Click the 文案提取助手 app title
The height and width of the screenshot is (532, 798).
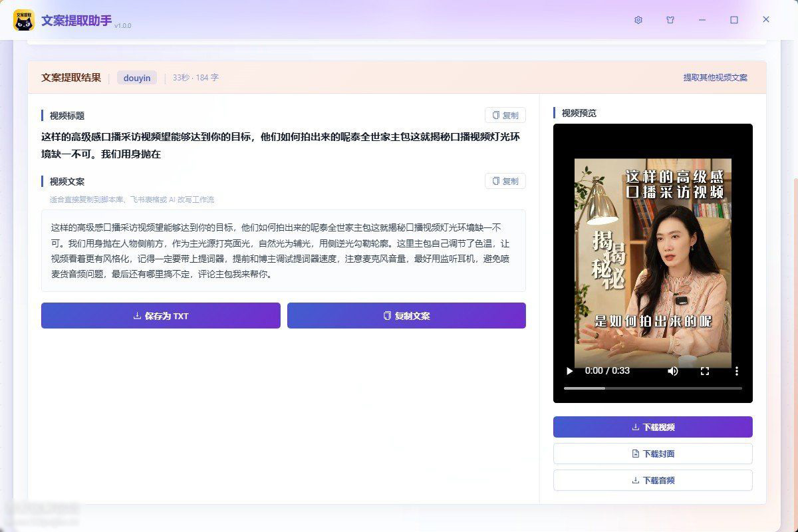coord(76,20)
